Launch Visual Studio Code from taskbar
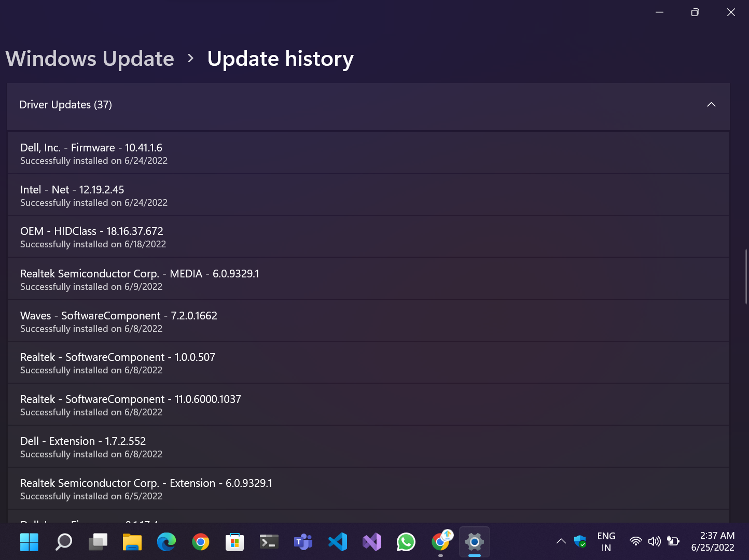The width and height of the screenshot is (749, 560). pos(337,542)
